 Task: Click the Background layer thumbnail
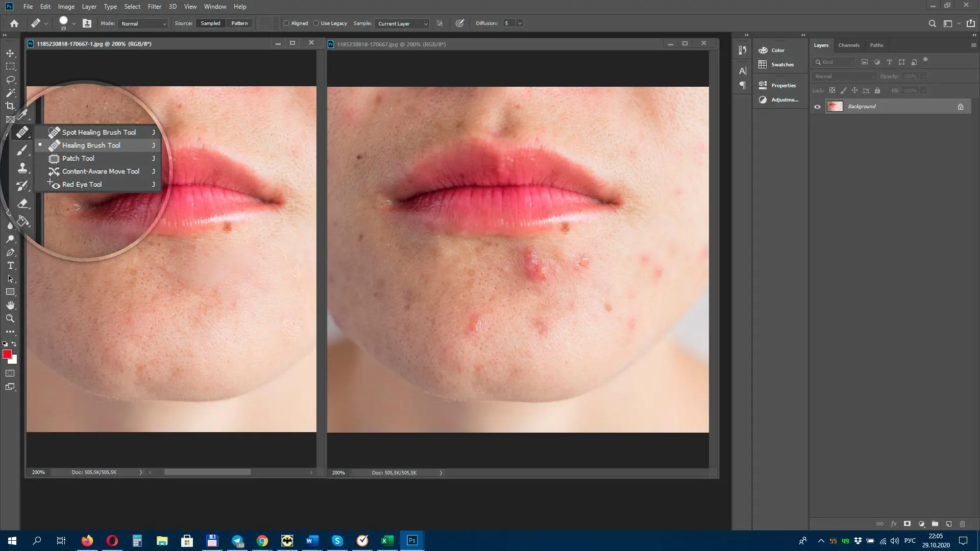(835, 106)
